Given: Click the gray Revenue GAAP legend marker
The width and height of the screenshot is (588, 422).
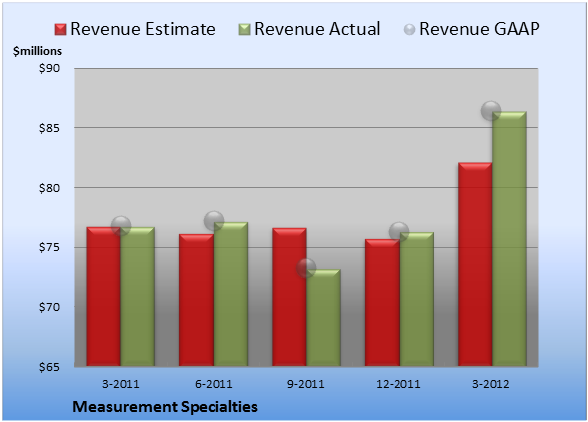Looking at the screenshot, I should (410, 30).
